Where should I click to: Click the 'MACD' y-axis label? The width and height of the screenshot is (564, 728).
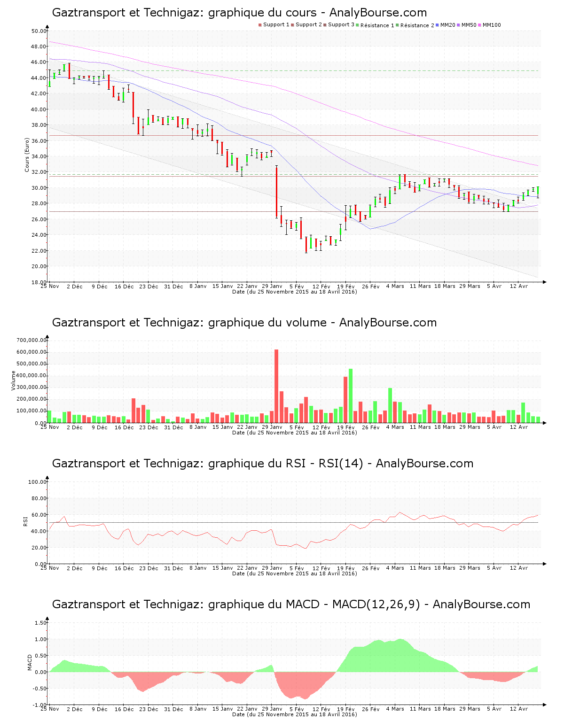click(x=31, y=662)
